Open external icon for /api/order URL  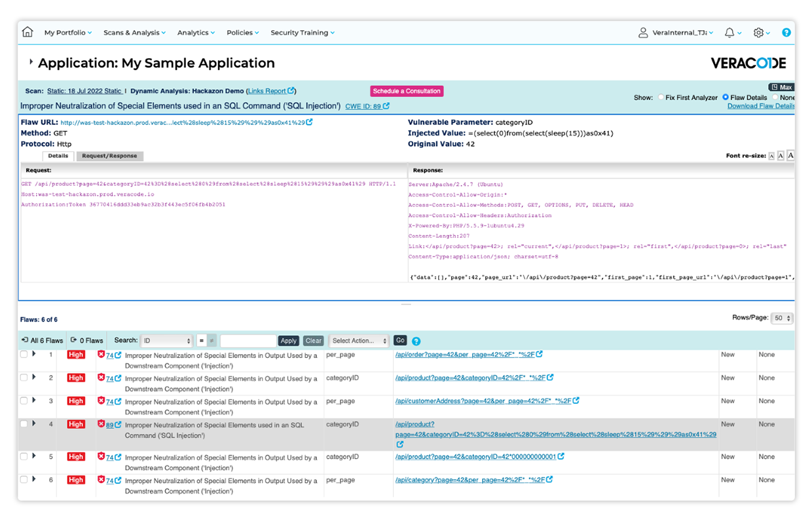tap(540, 355)
